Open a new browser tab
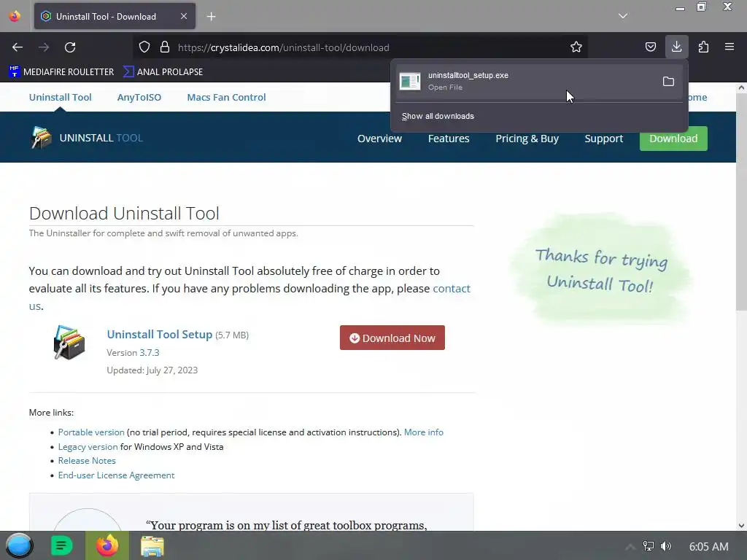 [x=211, y=17]
